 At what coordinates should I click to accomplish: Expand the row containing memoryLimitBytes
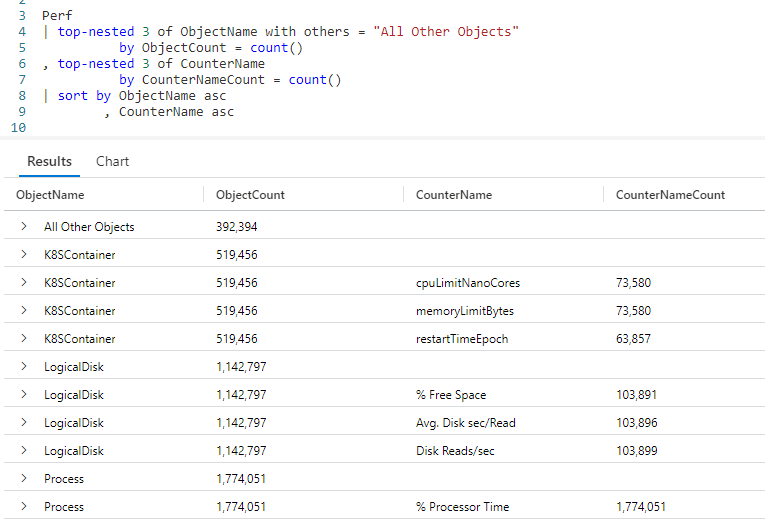tap(23, 311)
